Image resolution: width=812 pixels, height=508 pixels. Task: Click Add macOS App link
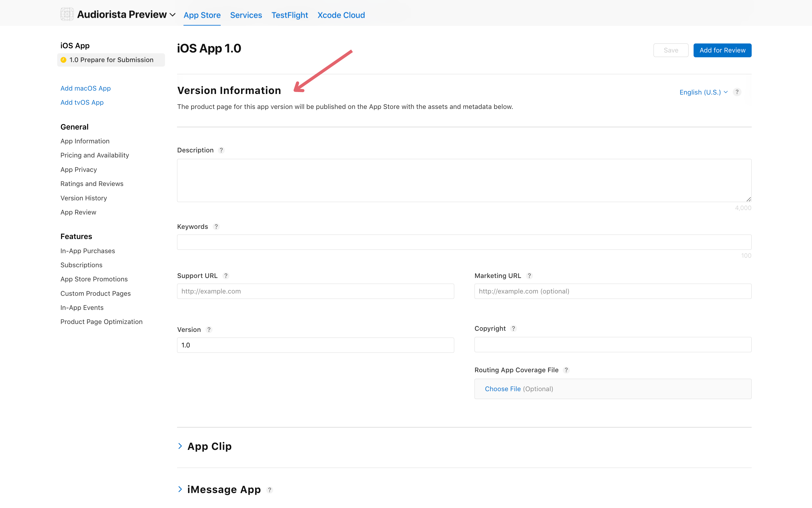pyautogui.click(x=85, y=88)
